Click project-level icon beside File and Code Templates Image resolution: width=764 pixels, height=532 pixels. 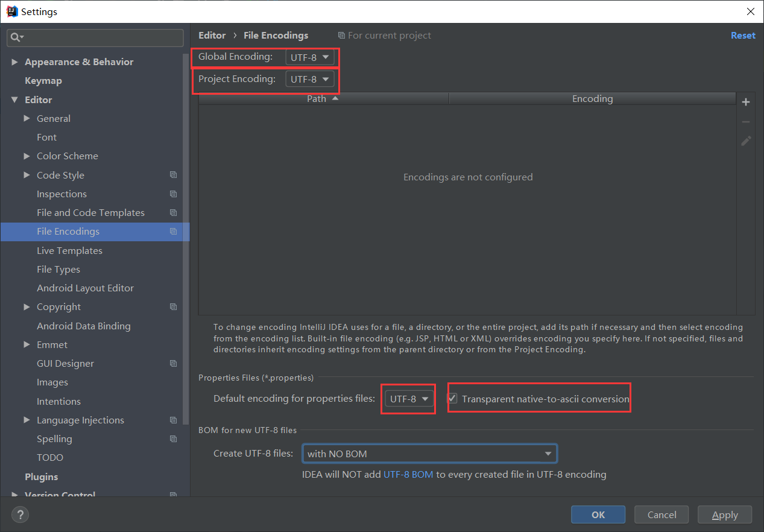click(174, 212)
